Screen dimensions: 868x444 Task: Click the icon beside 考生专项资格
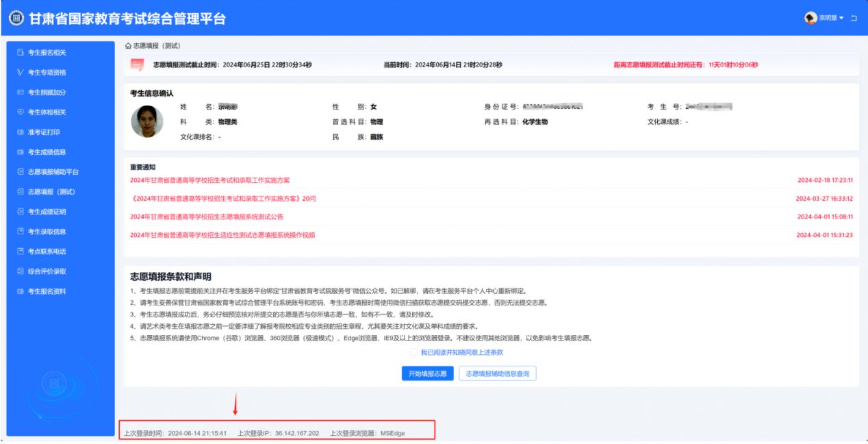pos(21,72)
